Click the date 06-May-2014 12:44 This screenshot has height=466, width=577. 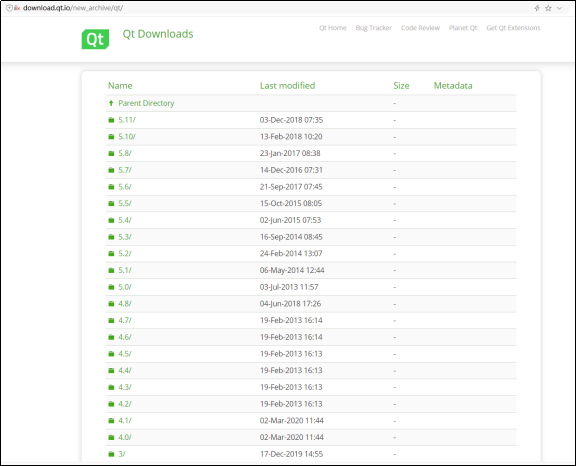point(292,270)
